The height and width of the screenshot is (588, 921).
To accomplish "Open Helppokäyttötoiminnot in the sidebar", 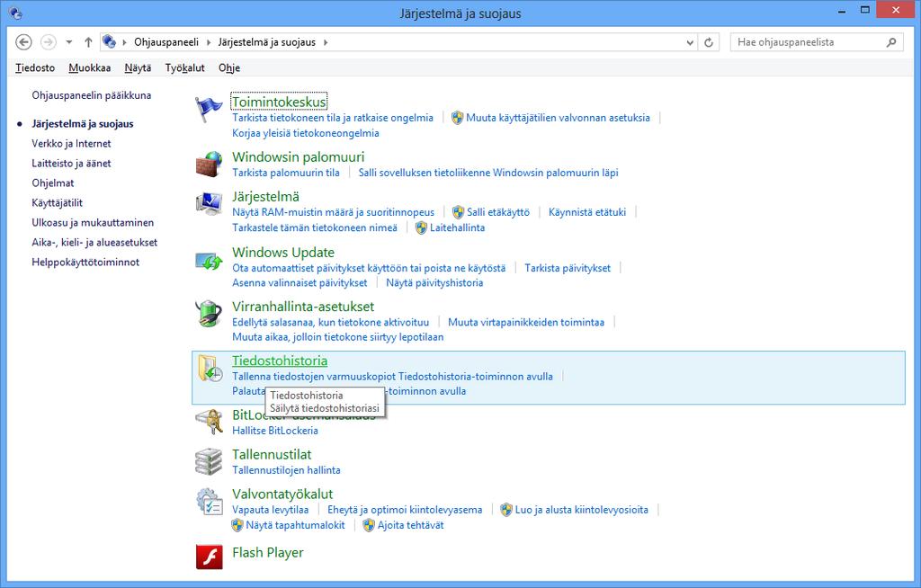I will [x=85, y=262].
